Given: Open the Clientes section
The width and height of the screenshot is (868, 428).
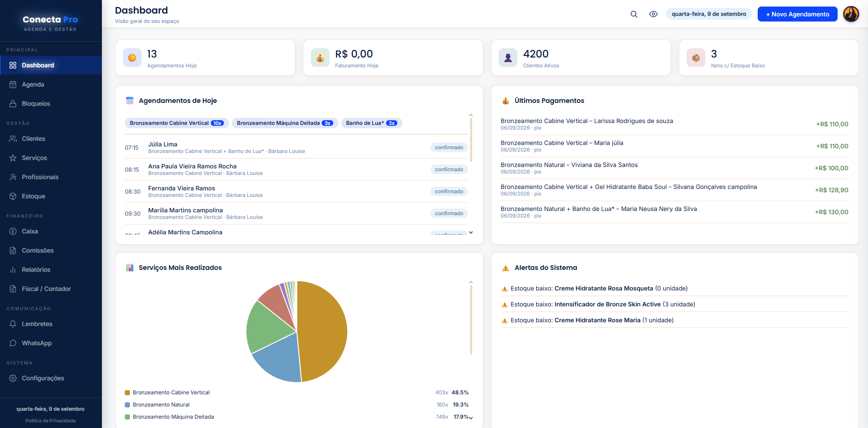Looking at the screenshot, I should click(51, 138).
